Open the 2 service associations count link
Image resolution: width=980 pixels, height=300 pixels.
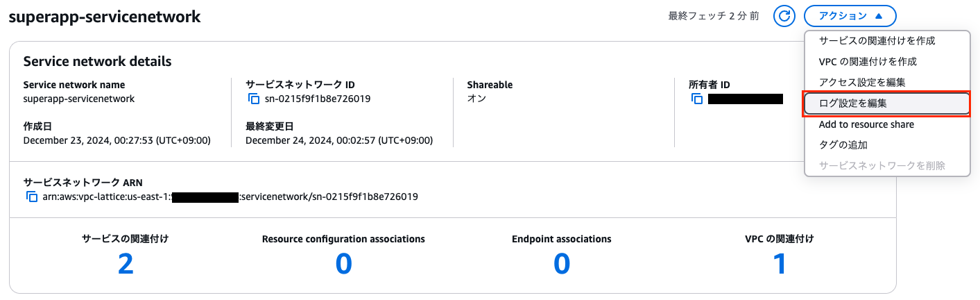pyautogui.click(x=126, y=264)
